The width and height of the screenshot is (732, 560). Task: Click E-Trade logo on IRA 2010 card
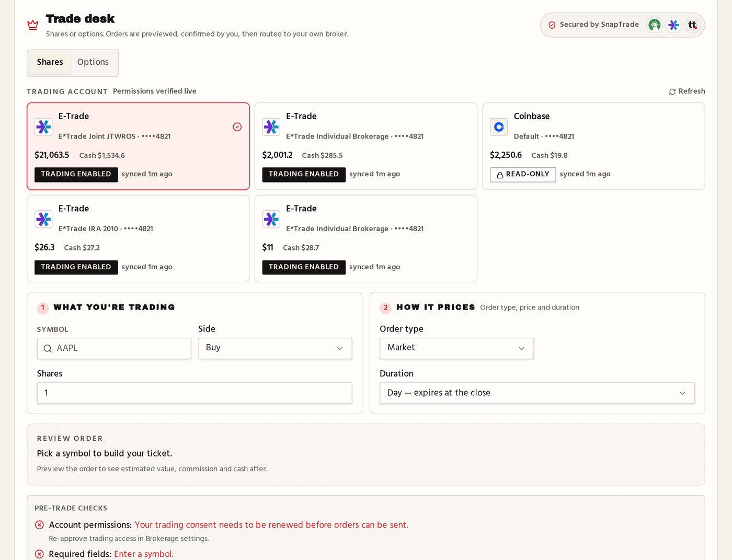tap(43, 219)
